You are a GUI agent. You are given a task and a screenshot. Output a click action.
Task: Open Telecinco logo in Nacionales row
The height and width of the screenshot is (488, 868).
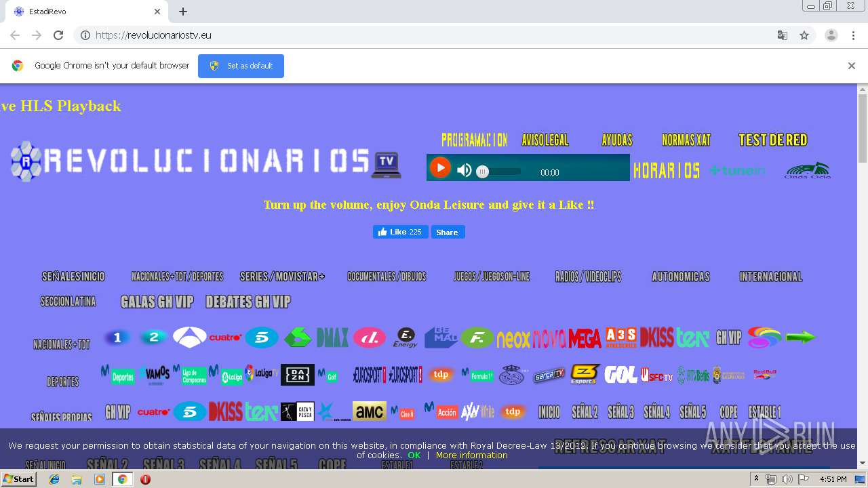pos(262,337)
